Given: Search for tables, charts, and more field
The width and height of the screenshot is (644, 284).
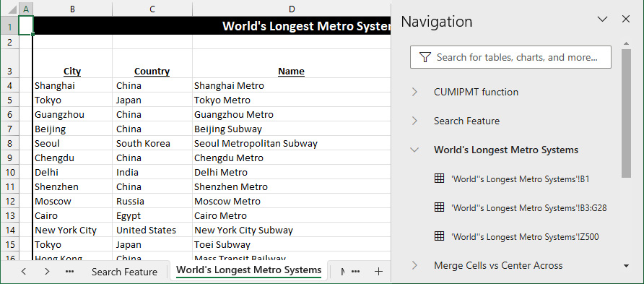Looking at the screenshot, I should pyautogui.click(x=510, y=57).
